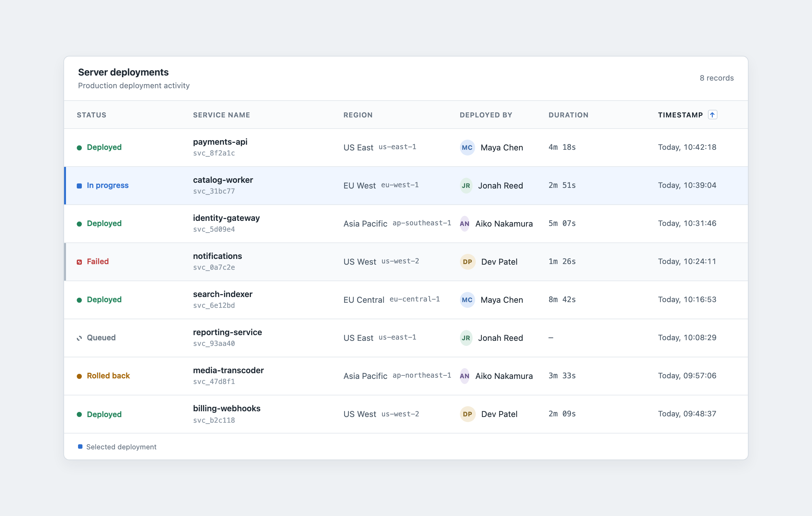Click the red Failed status icon
This screenshot has height=516, width=812.
point(79,262)
